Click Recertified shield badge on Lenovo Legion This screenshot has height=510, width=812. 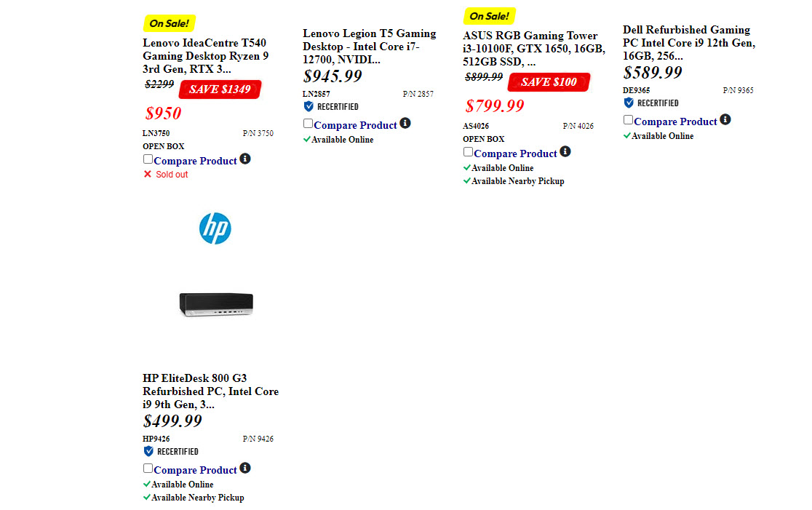pos(309,106)
